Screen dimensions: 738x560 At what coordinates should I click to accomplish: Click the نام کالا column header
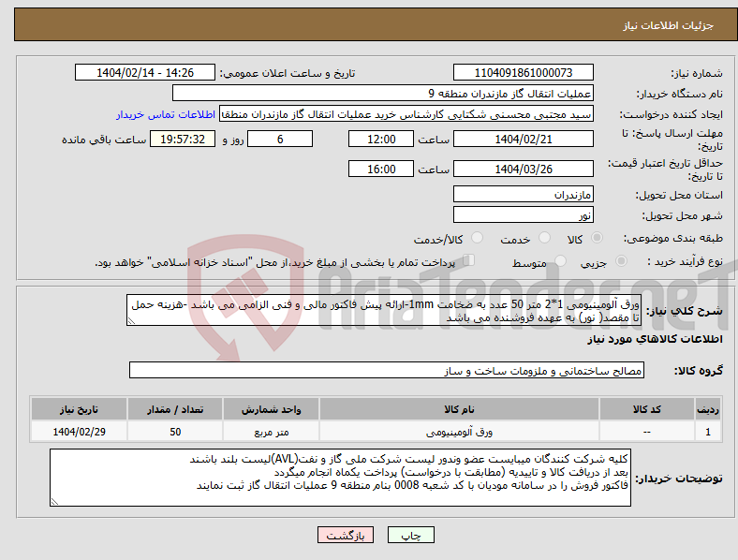[x=459, y=409]
